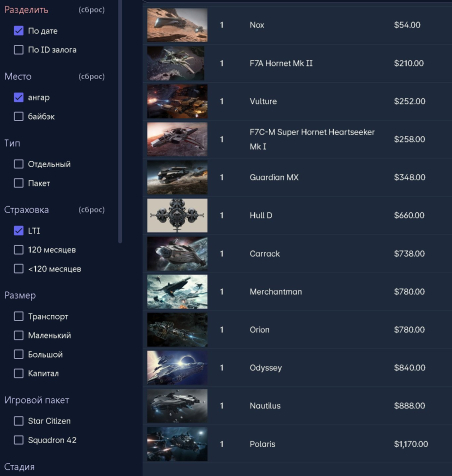Select the Guardian MX thumbnail
Image resolution: width=452 pixels, height=476 pixels.
coord(177,177)
